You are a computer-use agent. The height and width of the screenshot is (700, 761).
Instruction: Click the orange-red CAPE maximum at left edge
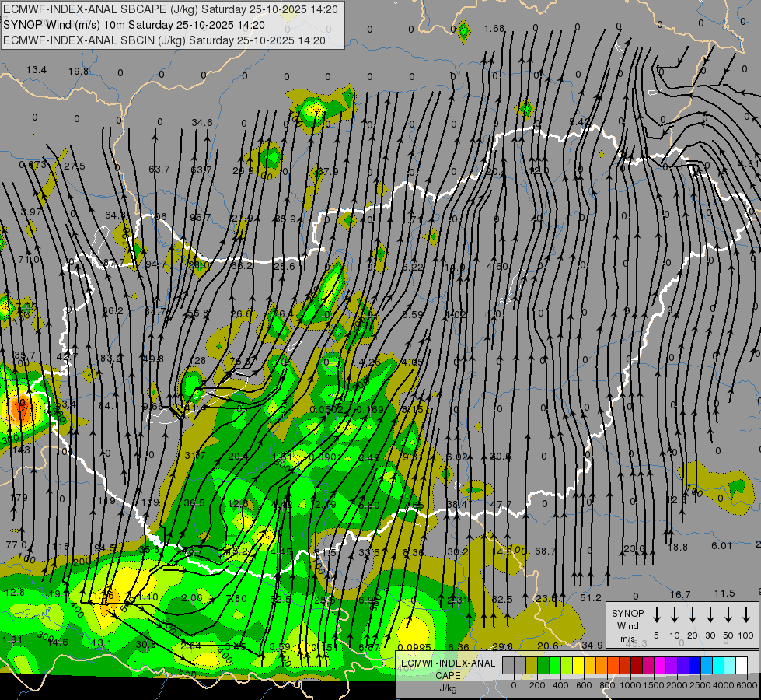pyautogui.click(x=20, y=408)
